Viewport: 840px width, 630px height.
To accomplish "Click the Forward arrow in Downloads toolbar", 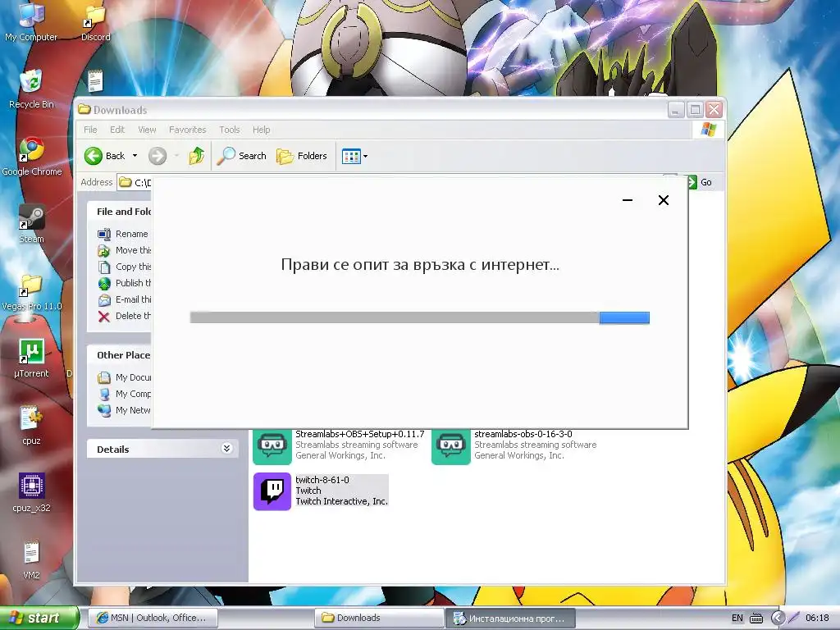I will (157, 156).
